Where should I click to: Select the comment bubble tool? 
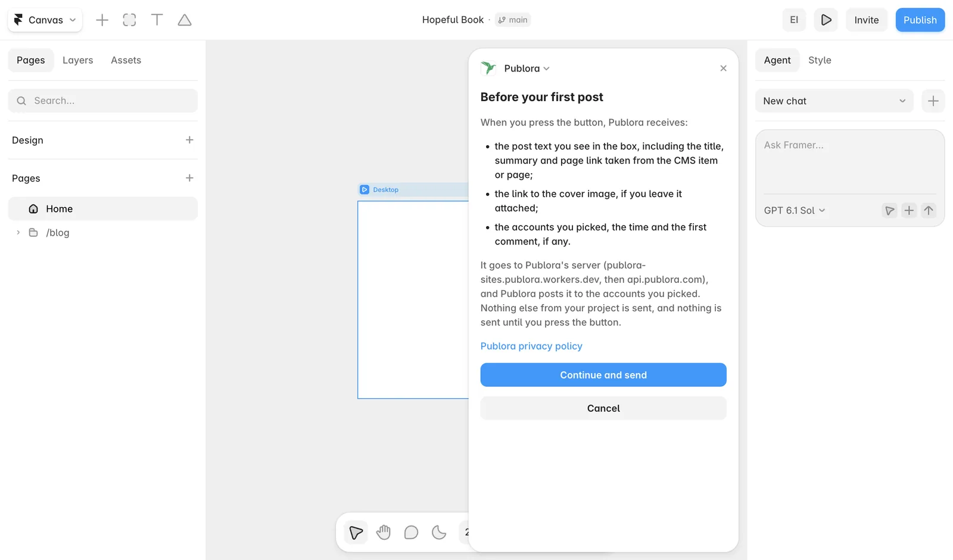(x=411, y=532)
